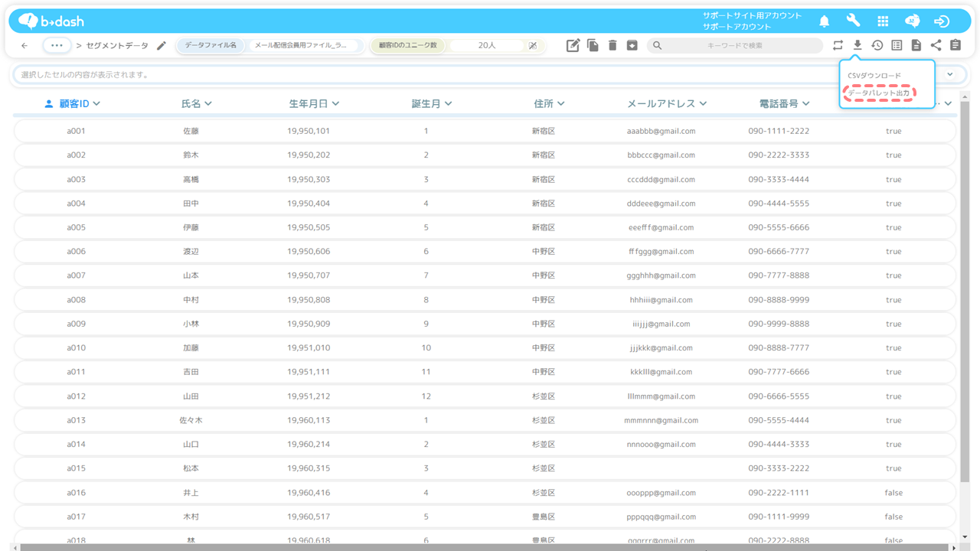Open the wrench settings icon
The width and height of the screenshot is (980, 551).
point(854,21)
